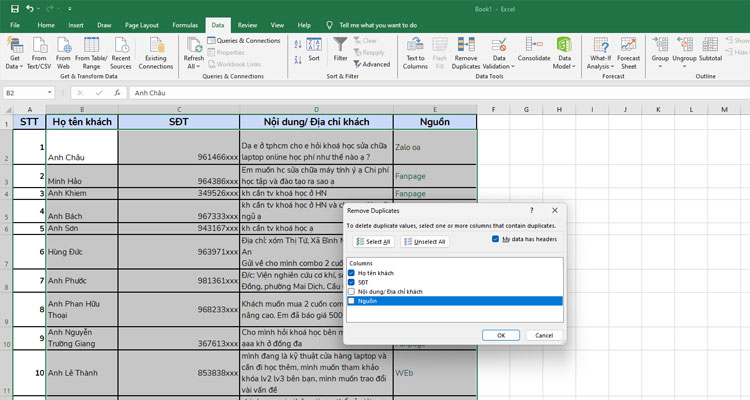Cancel the Remove Duplicates dialog

[x=544, y=335]
